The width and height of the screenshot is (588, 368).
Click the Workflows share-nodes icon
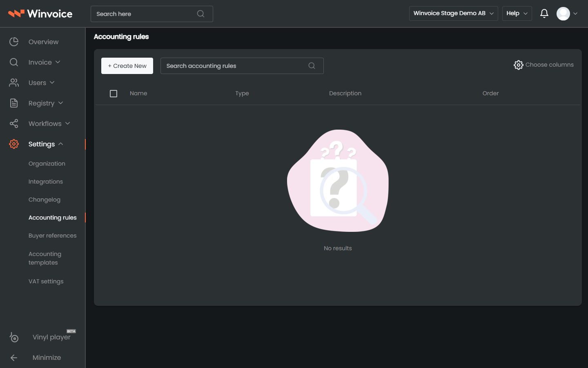point(14,123)
